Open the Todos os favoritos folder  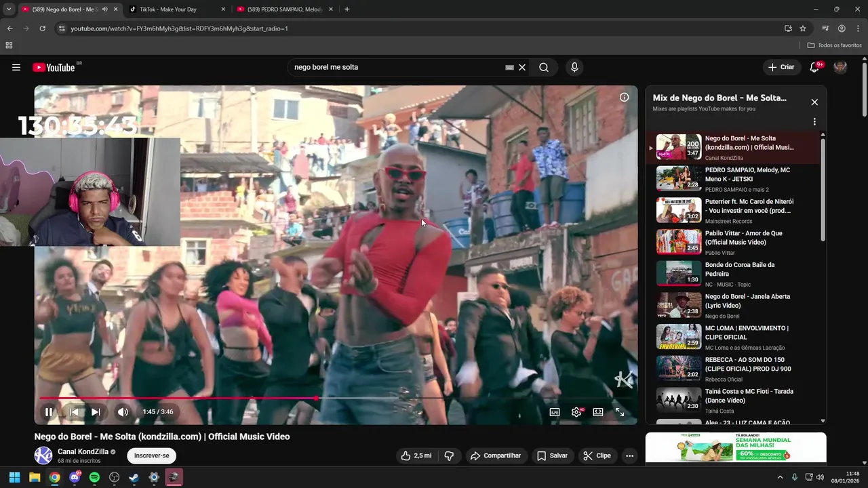point(835,45)
